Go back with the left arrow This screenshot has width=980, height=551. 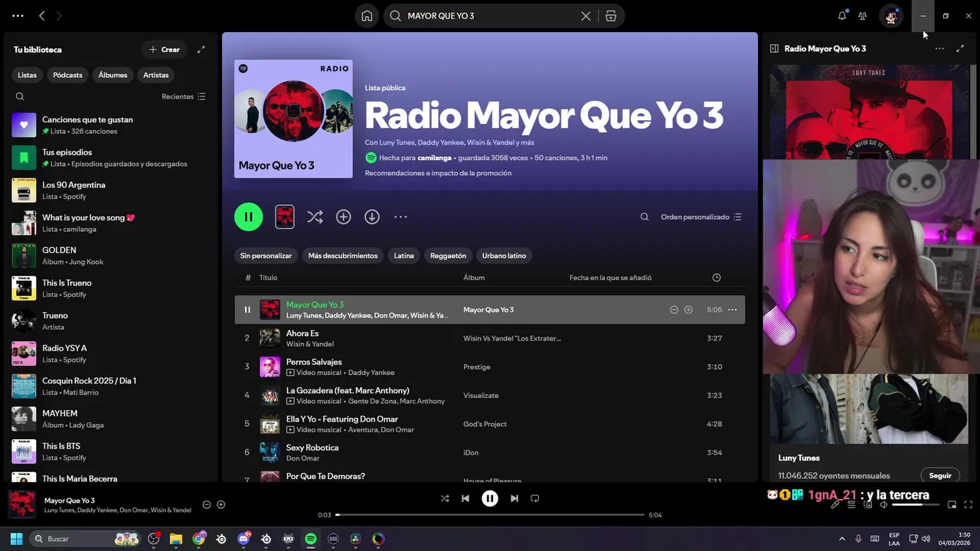[x=42, y=15]
